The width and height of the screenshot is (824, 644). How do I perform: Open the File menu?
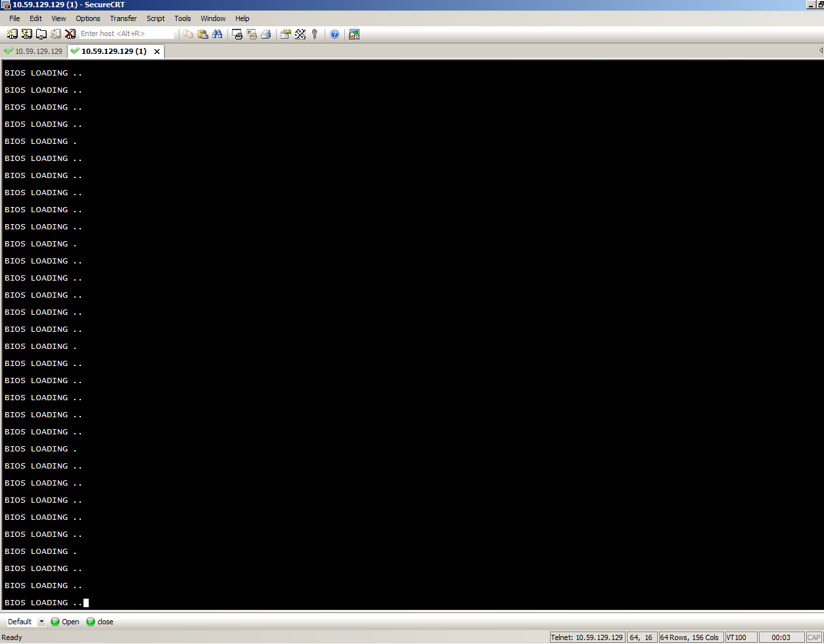[14, 18]
